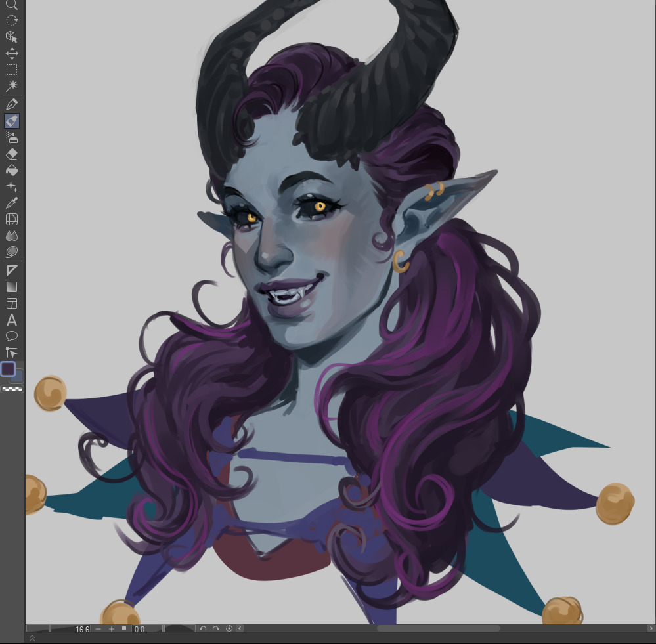The height and width of the screenshot is (644, 656).
Task: Click the fit-to-screen square button
Action: click(x=124, y=628)
